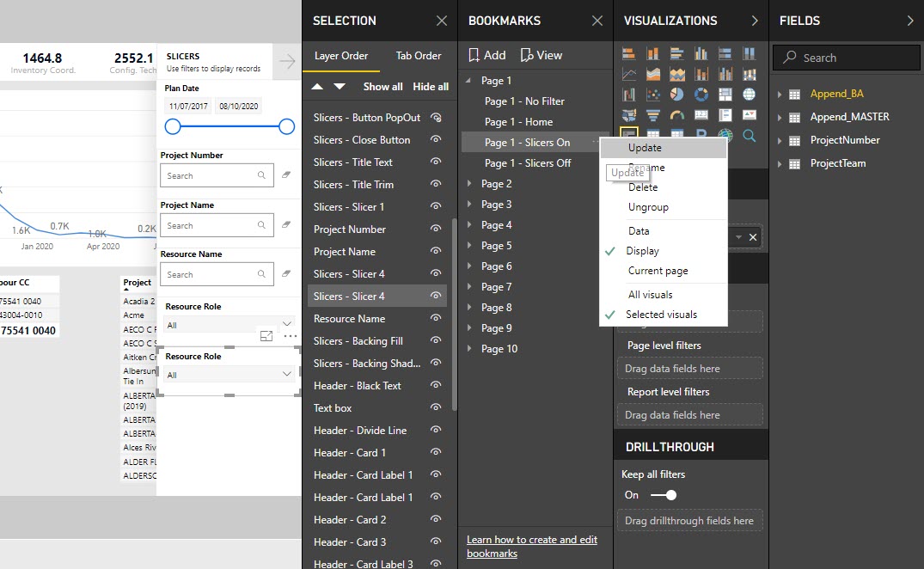The image size is (924, 569).
Task: Select the Ribbon chart visual
Action: (749, 74)
